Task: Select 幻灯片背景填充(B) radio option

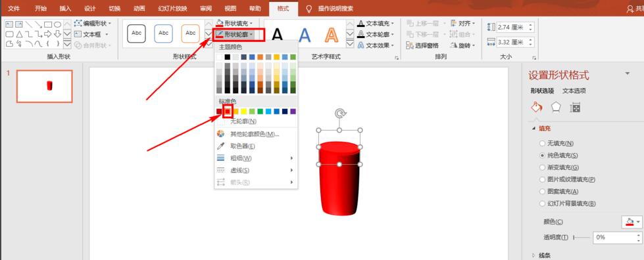Action: click(x=568, y=203)
